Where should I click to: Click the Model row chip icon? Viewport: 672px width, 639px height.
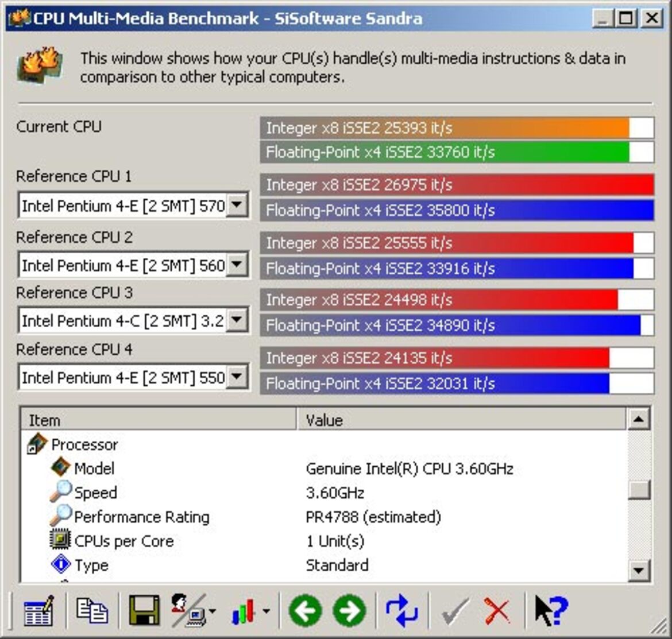pyautogui.click(x=60, y=467)
